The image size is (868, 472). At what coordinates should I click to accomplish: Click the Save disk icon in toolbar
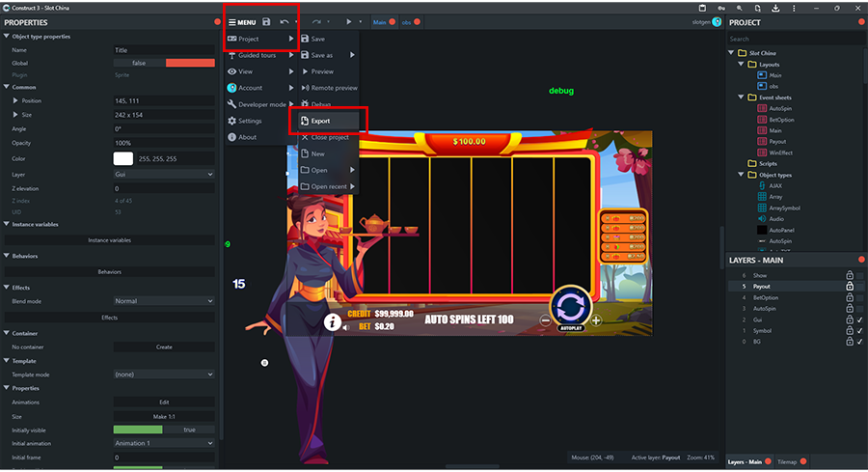[x=266, y=21]
